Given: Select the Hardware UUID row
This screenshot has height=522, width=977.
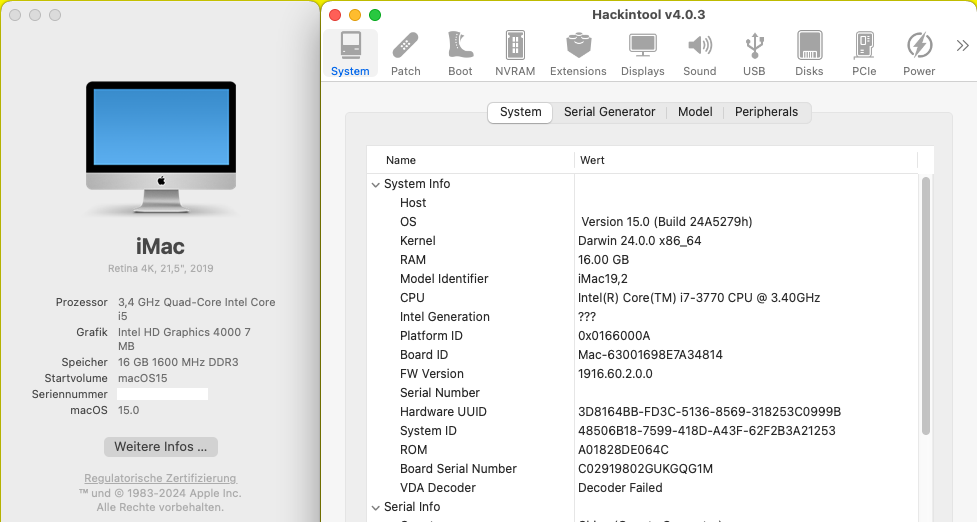Looking at the screenshot, I should 644,412.
